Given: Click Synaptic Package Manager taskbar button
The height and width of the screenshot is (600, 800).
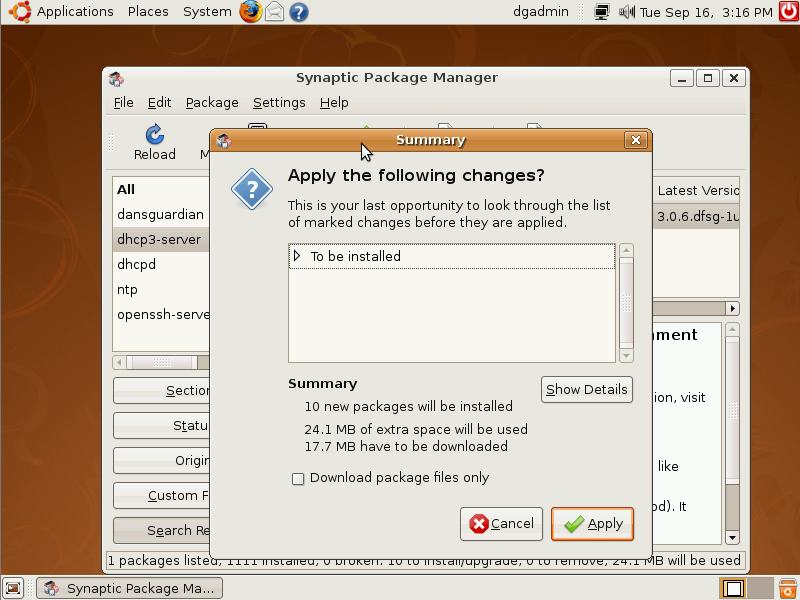Looking at the screenshot, I should pyautogui.click(x=130, y=588).
